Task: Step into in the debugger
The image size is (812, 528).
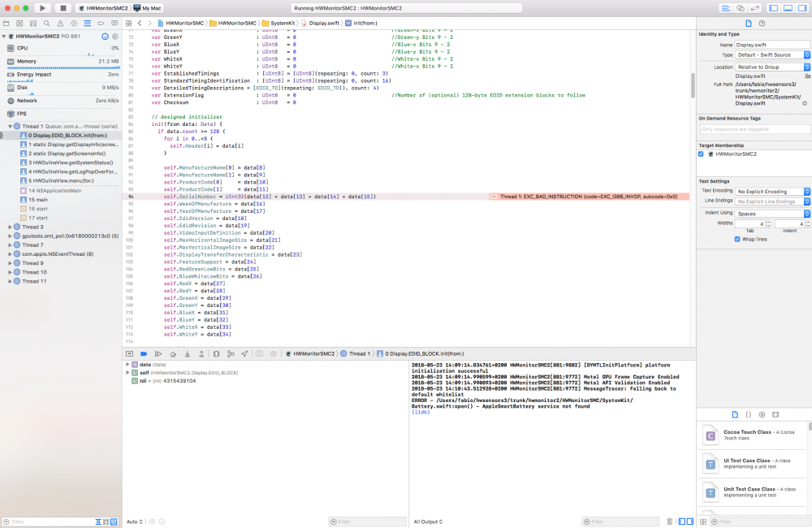Action: click(x=188, y=354)
